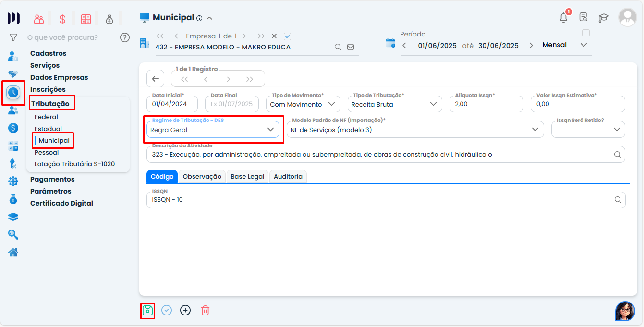644x327 pixels.
Task: Click the notification bell icon
Action: tap(563, 18)
